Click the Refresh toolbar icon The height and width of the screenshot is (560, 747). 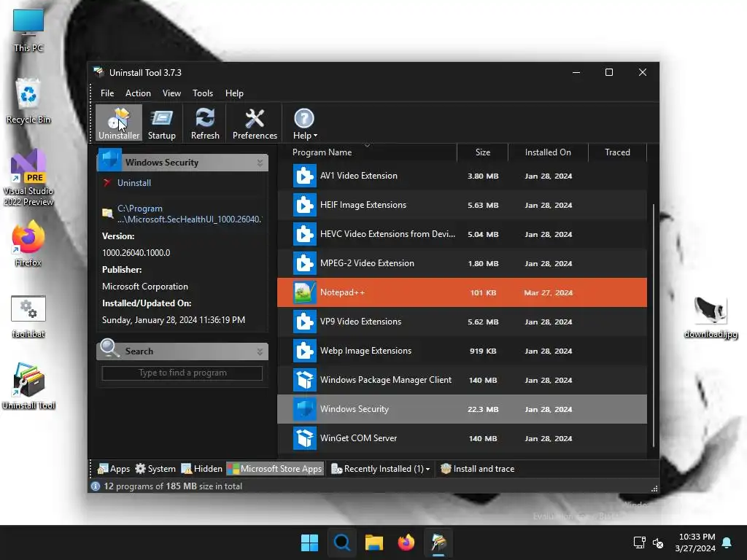205,123
